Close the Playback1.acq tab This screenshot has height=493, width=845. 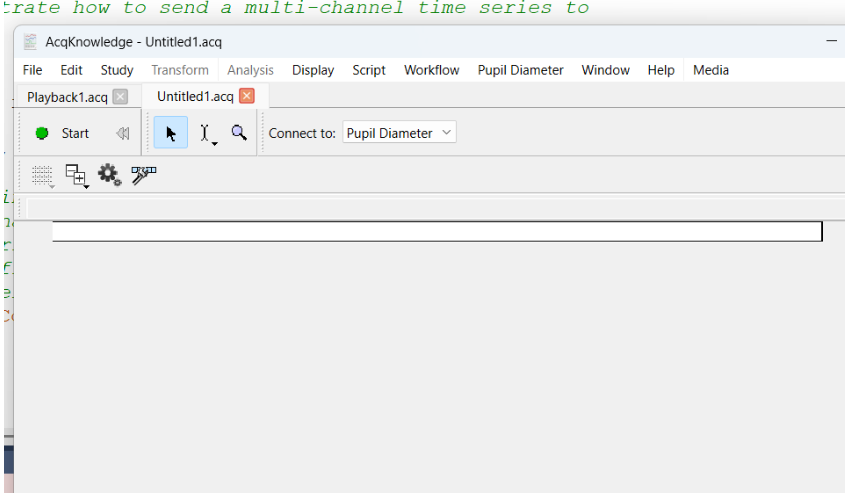pyautogui.click(x=120, y=97)
